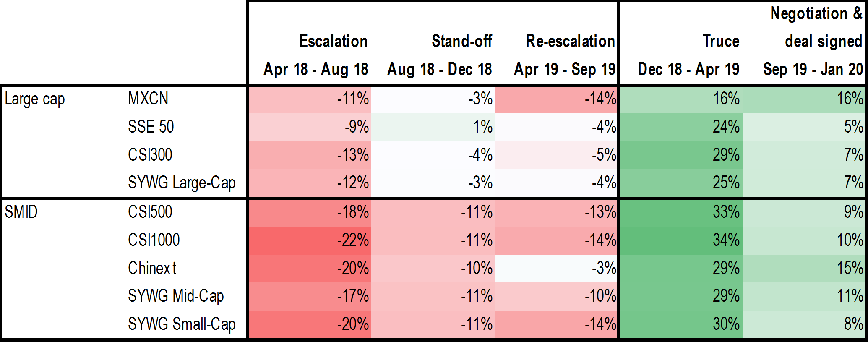Select the SYWG Mid-Cap row label

tap(175, 296)
